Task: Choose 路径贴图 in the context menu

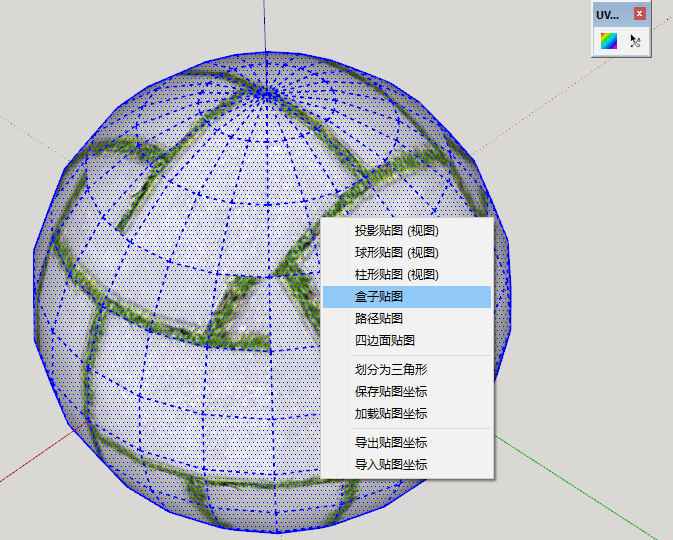Action: (378, 319)
